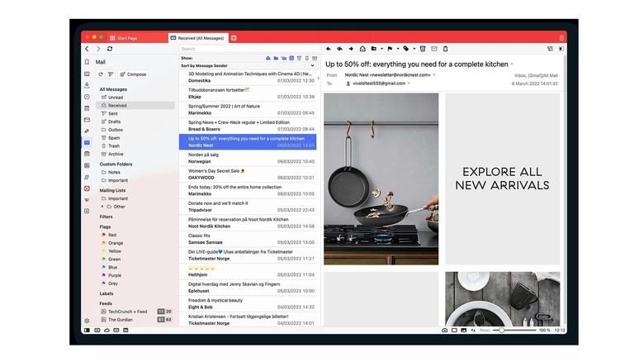Click the Forward arrow icon in mail toolbar
Screen dimensions: 644x362
click(351, 49)
